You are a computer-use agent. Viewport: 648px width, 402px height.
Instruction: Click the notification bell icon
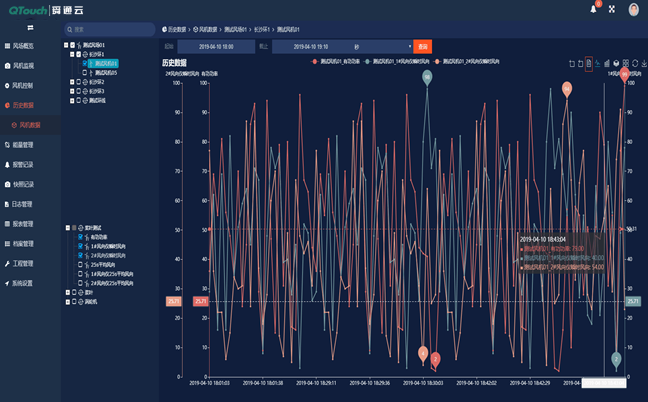(595, 9)
